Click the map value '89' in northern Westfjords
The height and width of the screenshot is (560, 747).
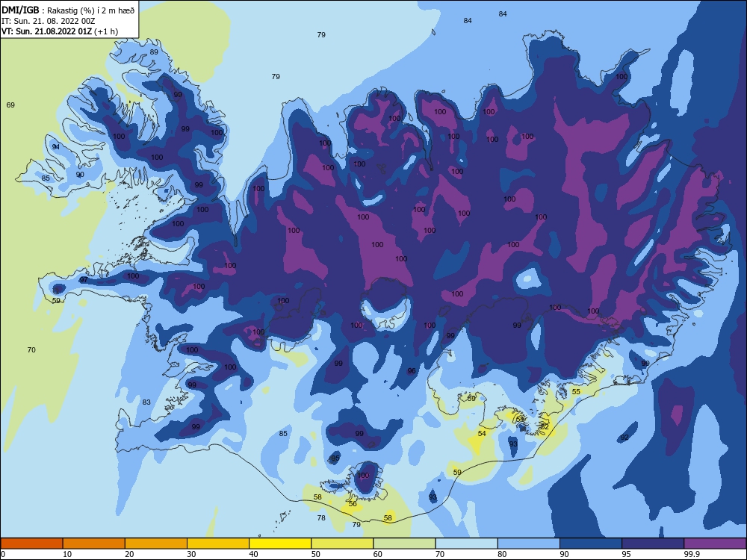click(x=154, y=52)
